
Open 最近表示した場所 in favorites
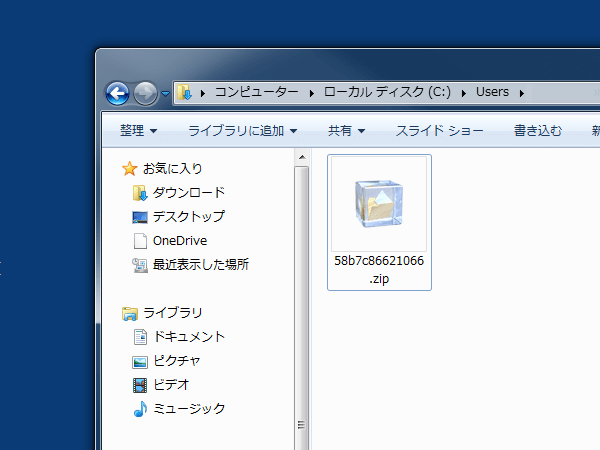tap(200, 264)
